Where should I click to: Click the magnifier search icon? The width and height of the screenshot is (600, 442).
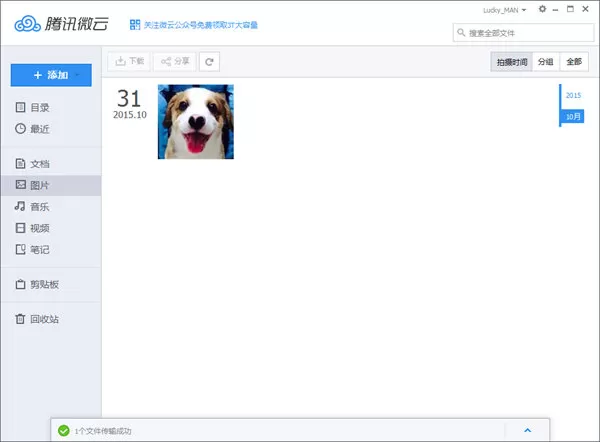(461, 33)
